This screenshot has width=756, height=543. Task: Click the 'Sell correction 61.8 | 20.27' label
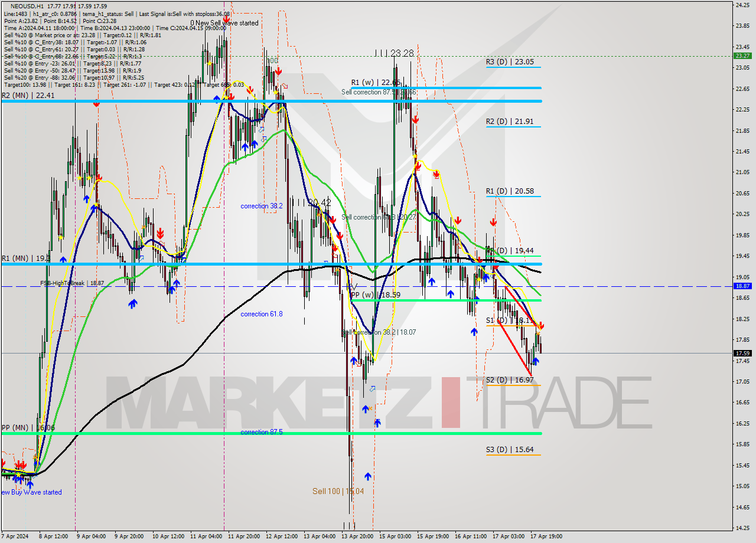pos(380,217)
